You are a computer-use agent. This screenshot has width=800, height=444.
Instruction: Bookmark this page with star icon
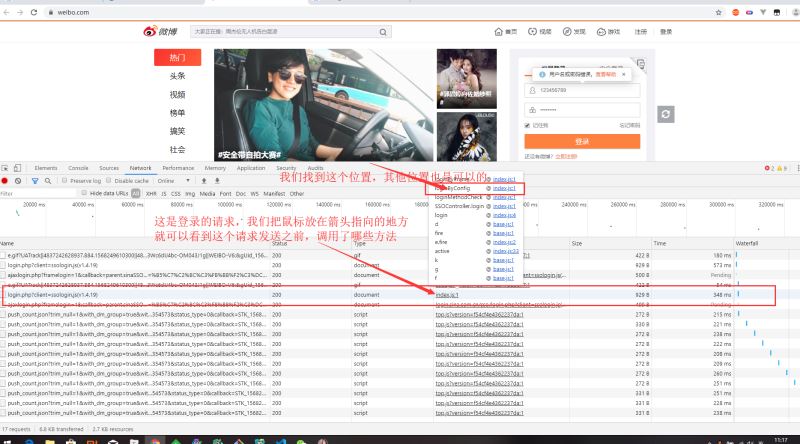coord(718,12)
